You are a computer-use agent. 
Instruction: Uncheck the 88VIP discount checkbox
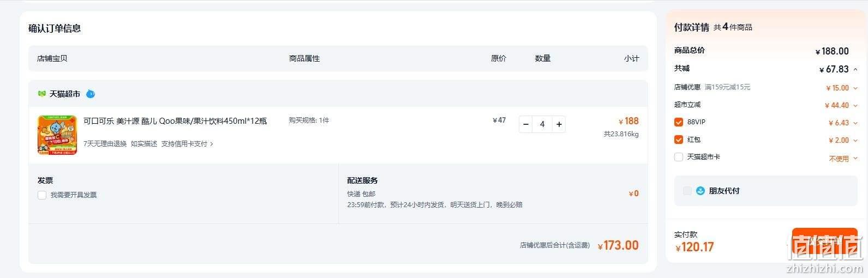[679, 122]
